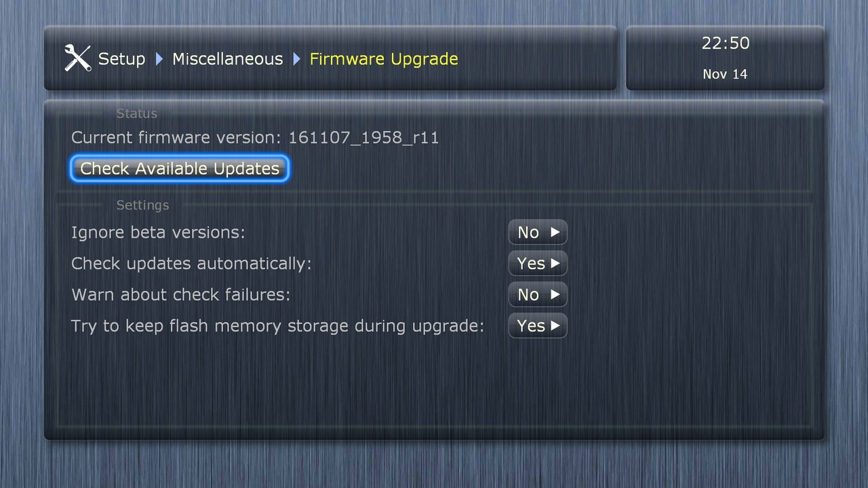Go to Setup in breadcrumb
The height and width of the screenshot is (488, 868).
coord(121,59)
